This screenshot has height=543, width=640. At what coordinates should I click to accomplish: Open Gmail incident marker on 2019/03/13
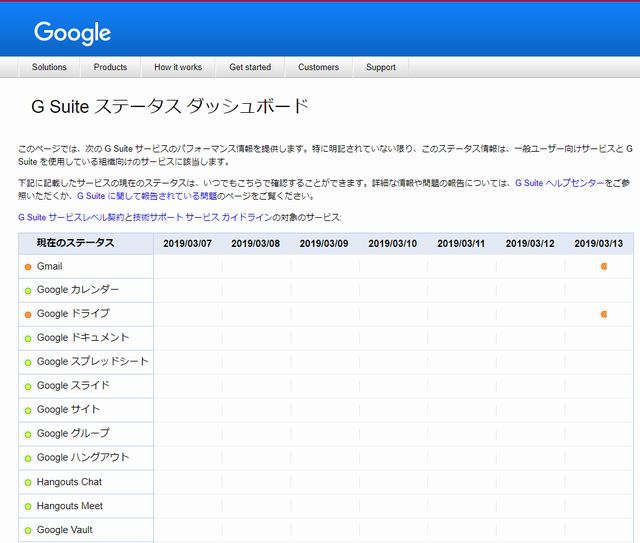coord(604,267)
